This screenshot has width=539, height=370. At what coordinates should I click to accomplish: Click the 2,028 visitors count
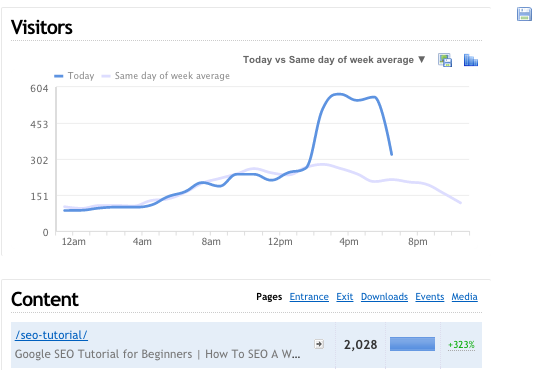[x=361, y=345]
